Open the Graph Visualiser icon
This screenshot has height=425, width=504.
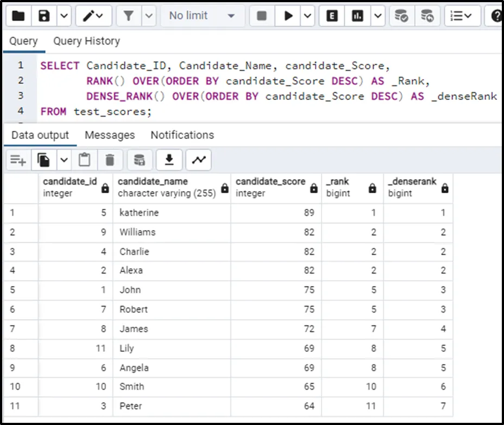(199, 160)
